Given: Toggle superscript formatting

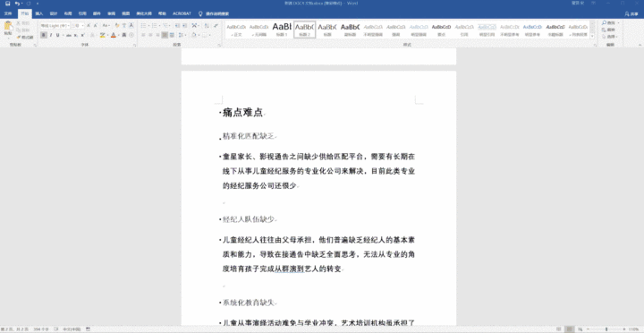Looking at the screenshot, I should [x=82, y=35].
